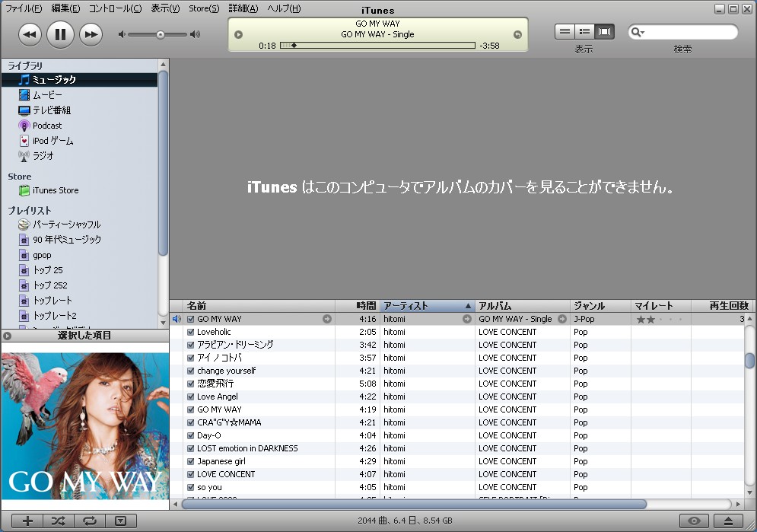This screenshot has width=757, height=532.
Task: Click arrow icon beside GO MY WAY - Single album
Action: click(x=562, y=319)
